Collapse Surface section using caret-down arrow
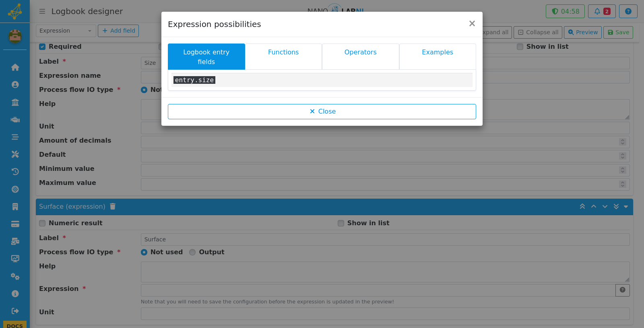Viewport: 644px width, 328px height. (x=626, y=206)
